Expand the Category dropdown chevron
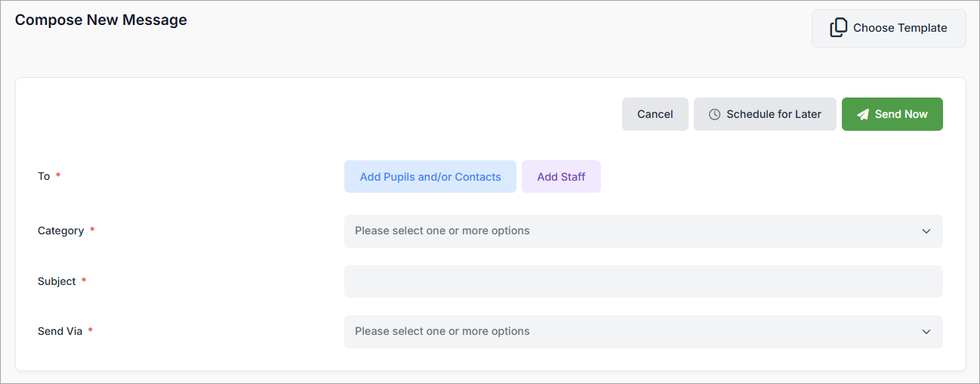The height and width of the screenshot is (384, 980). coord(926,231)
